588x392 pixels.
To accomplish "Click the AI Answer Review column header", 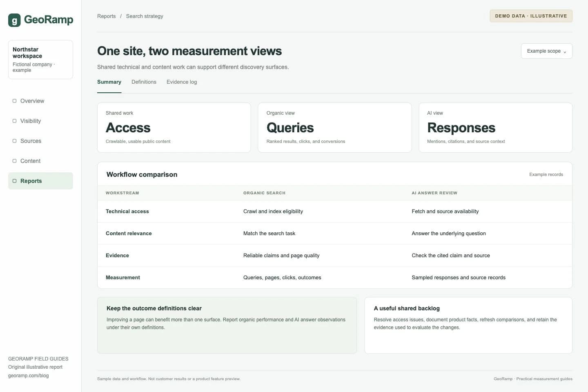I will [434, 193].
